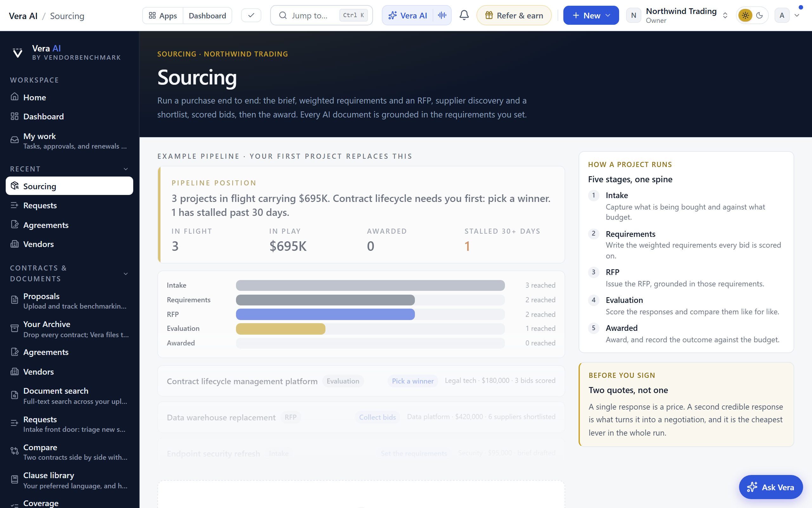
Task: Click Vera AI breadcrumb link
Action: click(x=23, y=16)
